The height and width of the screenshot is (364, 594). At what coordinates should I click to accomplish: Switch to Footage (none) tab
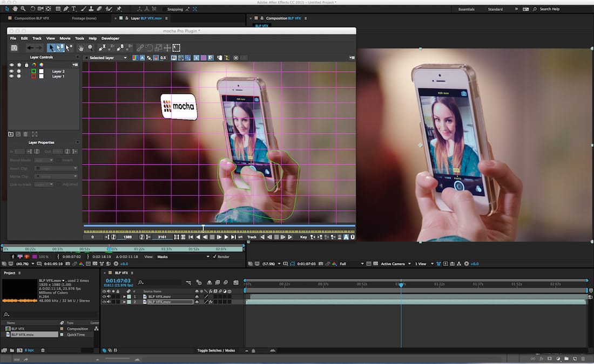pyautogui.click(x=84, y=18)
